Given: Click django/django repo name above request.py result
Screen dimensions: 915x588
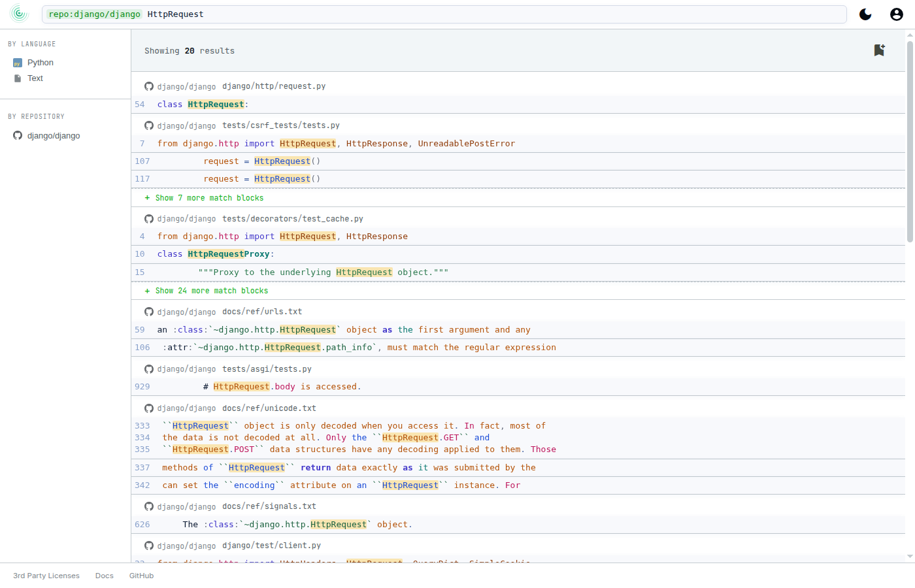Looking at the screenshot, I should click(186, 86).
